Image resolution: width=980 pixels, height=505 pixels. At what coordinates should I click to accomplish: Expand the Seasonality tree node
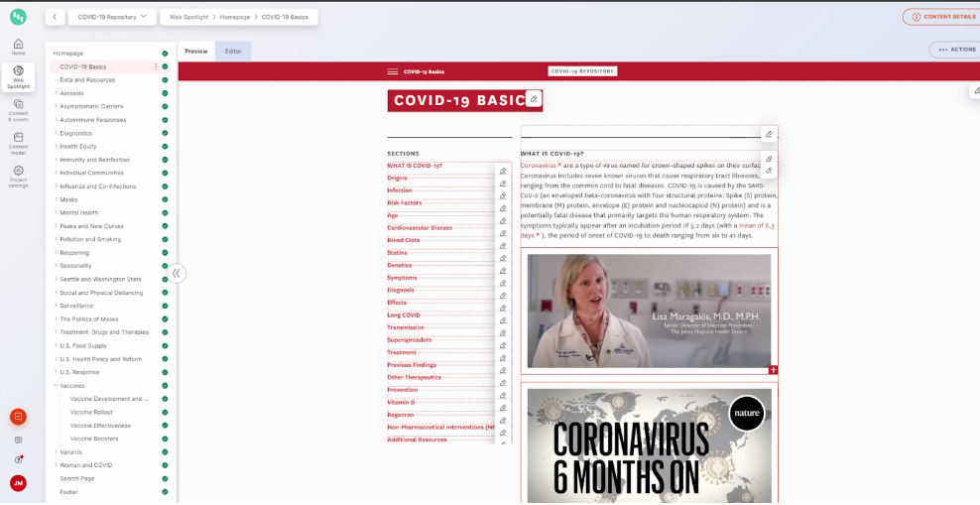pyautogui.click(x=56, y=266)
